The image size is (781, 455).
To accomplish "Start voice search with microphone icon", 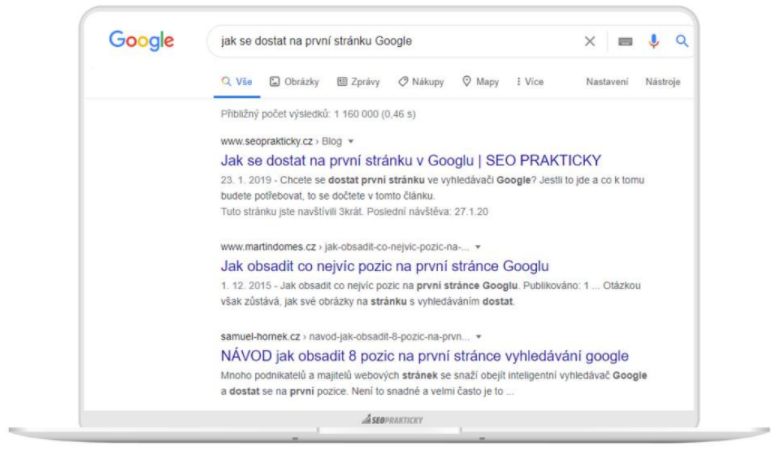I will click(654, 41).
